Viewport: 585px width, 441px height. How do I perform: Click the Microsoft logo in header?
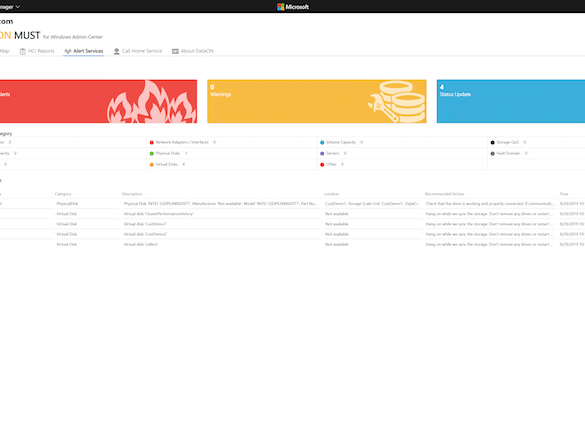pos(293,7)
